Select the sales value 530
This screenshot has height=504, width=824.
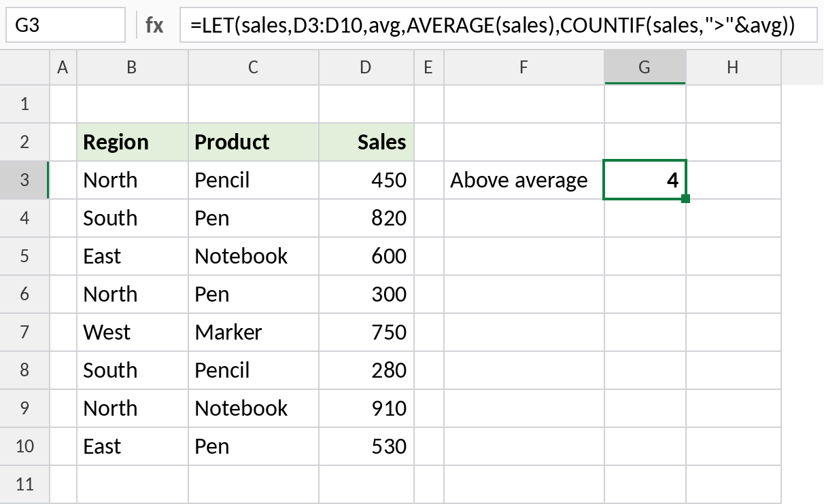[366, 446]
